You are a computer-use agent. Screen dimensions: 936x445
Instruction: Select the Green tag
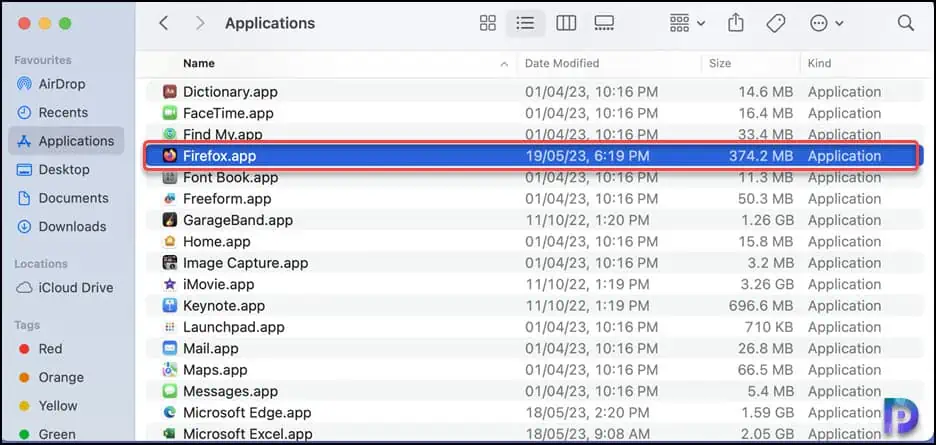tap(57, 434)
